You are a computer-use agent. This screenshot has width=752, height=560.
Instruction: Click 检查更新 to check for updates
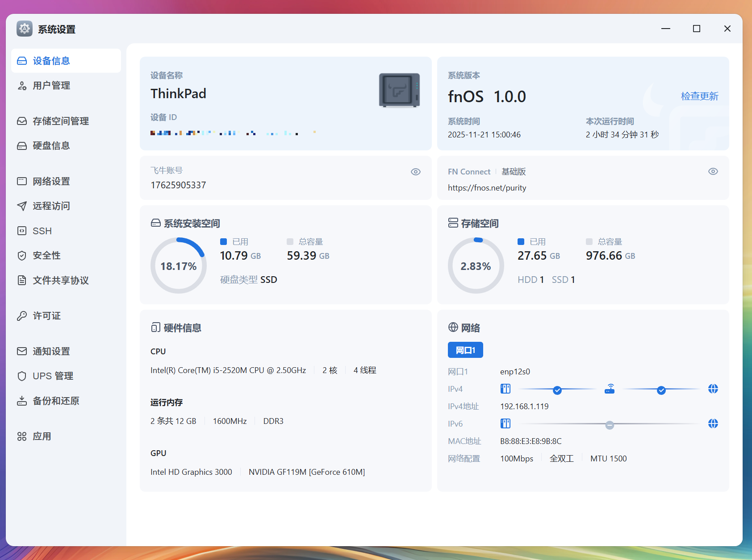(x=699, y=96)
